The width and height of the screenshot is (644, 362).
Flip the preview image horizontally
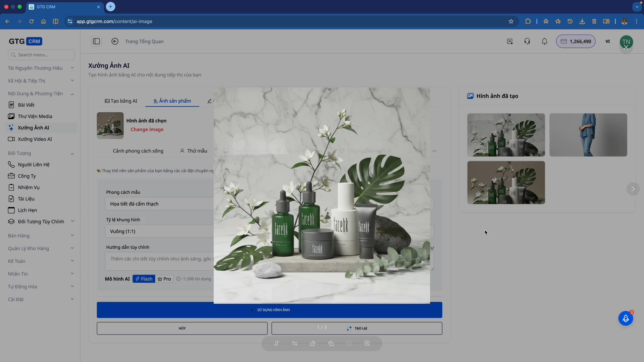[x=295, y=344]
